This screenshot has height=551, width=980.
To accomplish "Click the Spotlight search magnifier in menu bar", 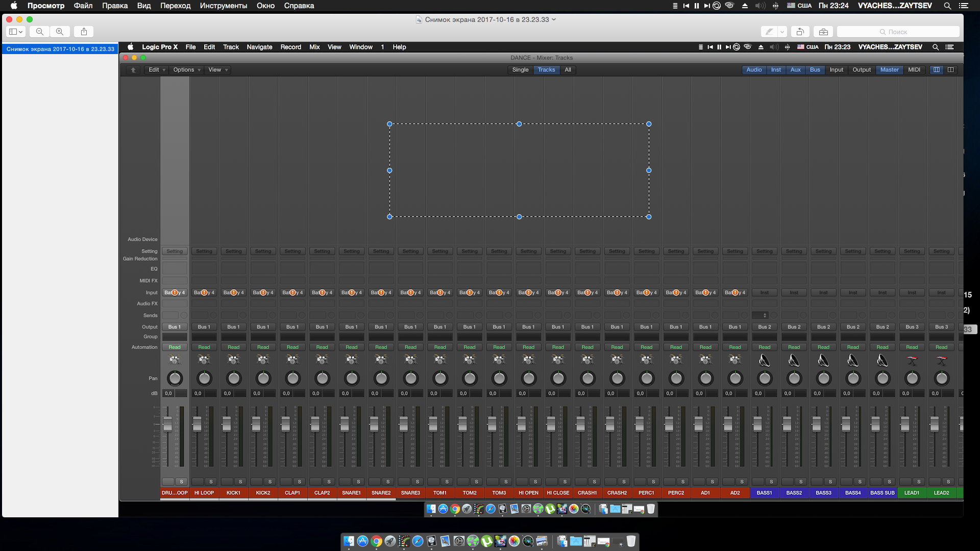I will (947, 6).
